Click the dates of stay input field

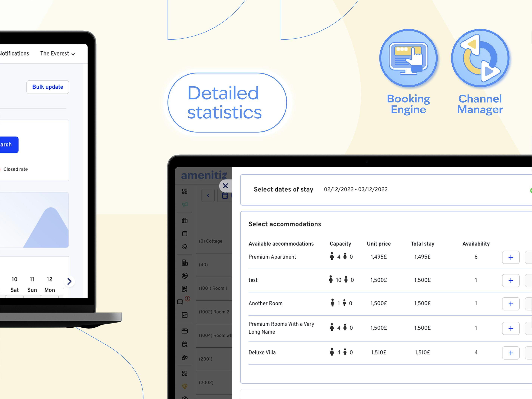point(355,189)
